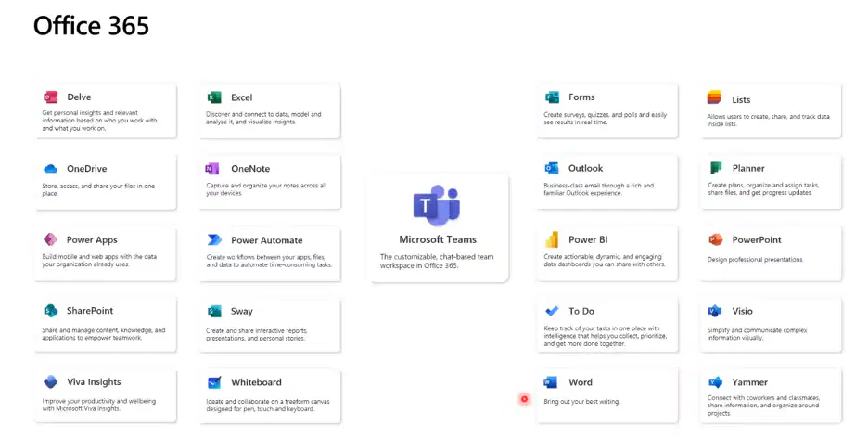Click the SharePoint app icon
868x438 pixels.
(x=50, y=311)
